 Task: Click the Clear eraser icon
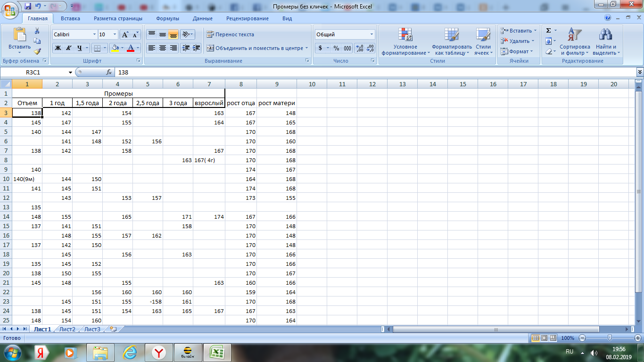click(x=548, y=51)
